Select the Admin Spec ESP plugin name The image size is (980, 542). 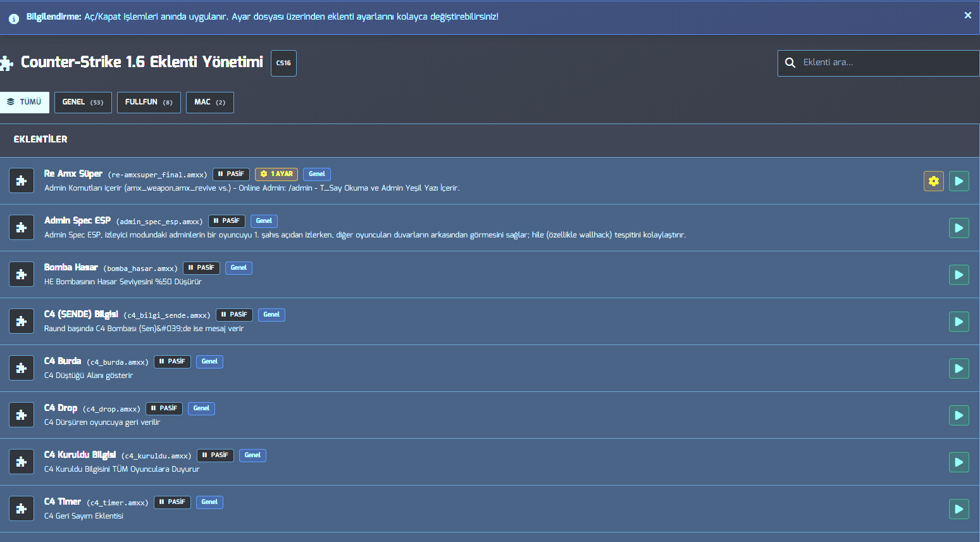coord(77,220)
